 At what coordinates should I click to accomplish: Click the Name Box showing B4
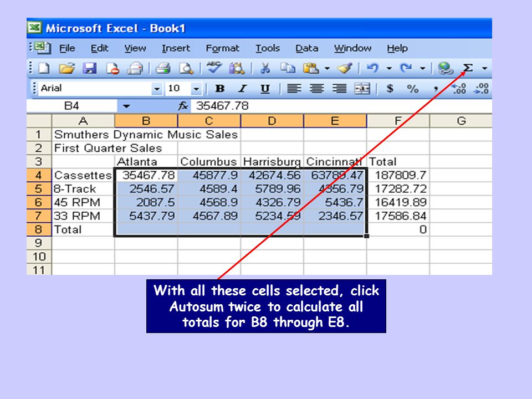72,106
